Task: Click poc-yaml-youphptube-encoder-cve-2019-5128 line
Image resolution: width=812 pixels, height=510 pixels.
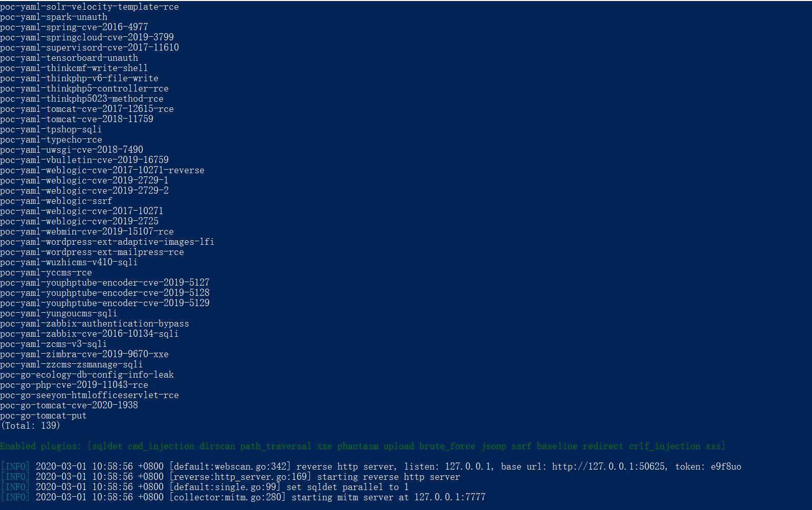Action: pyautogui.click(x=105, y=293)
